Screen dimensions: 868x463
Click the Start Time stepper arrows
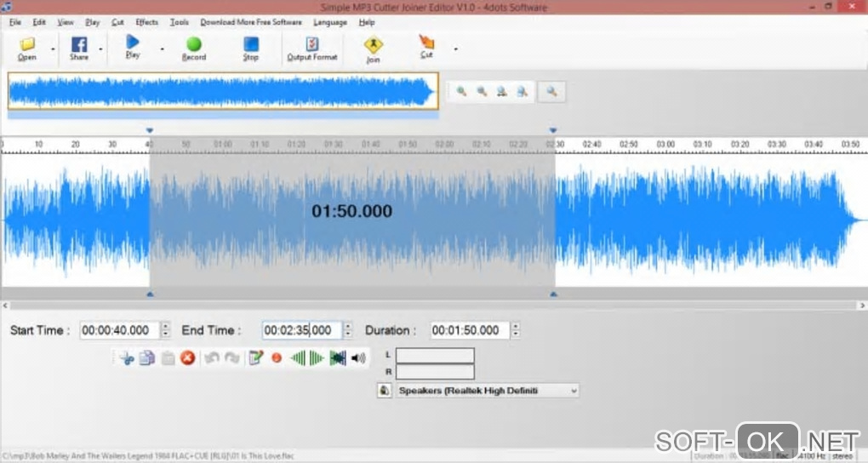[166, 330]
